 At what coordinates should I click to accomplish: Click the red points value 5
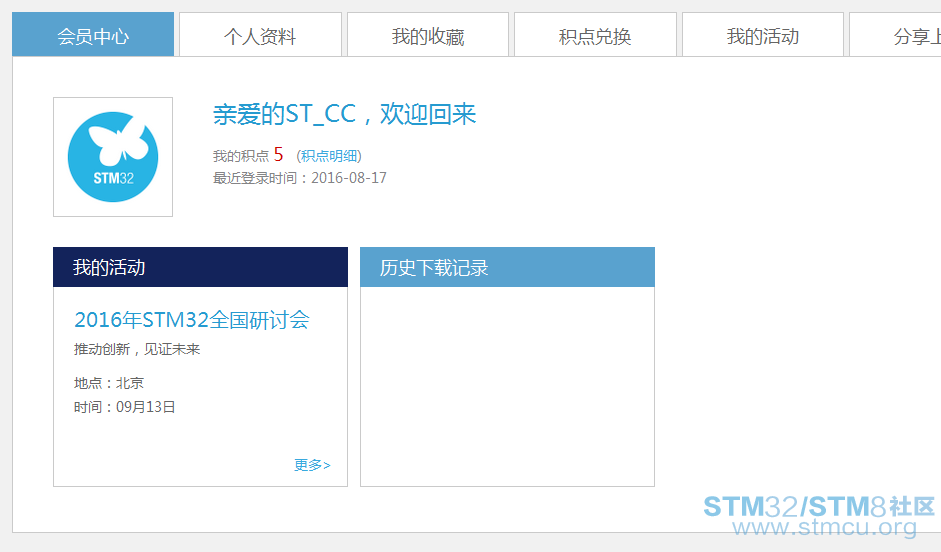click(x=278, y=155)
